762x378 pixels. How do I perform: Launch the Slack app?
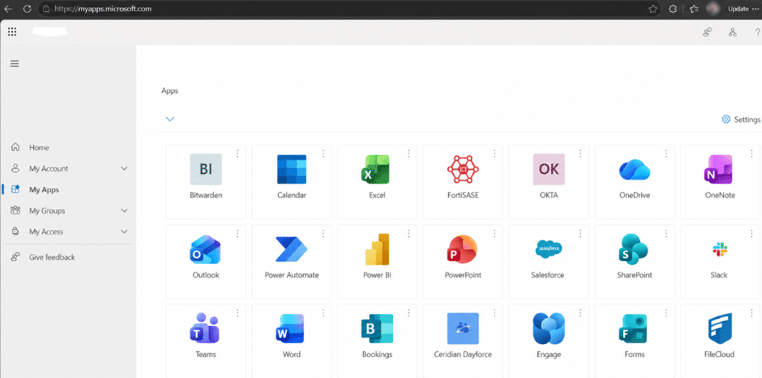click(x=720, y=261)
